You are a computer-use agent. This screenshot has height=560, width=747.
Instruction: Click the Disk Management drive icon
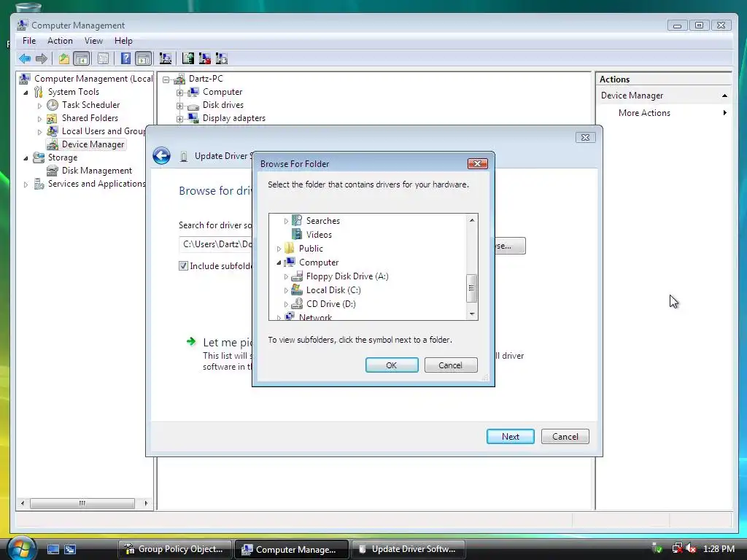(x=53, y=171)
